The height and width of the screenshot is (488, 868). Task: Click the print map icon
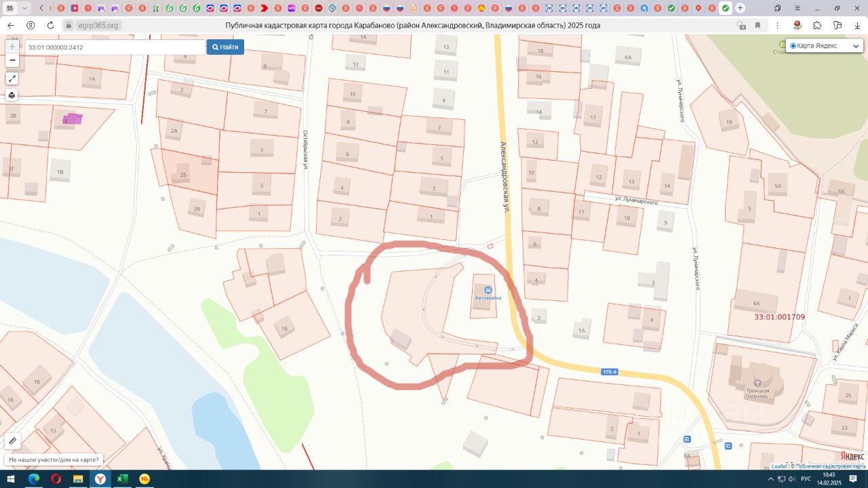point(12,96)
